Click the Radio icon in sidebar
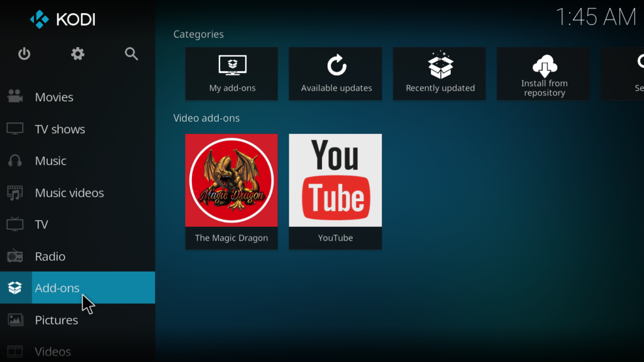 point(15,256)
